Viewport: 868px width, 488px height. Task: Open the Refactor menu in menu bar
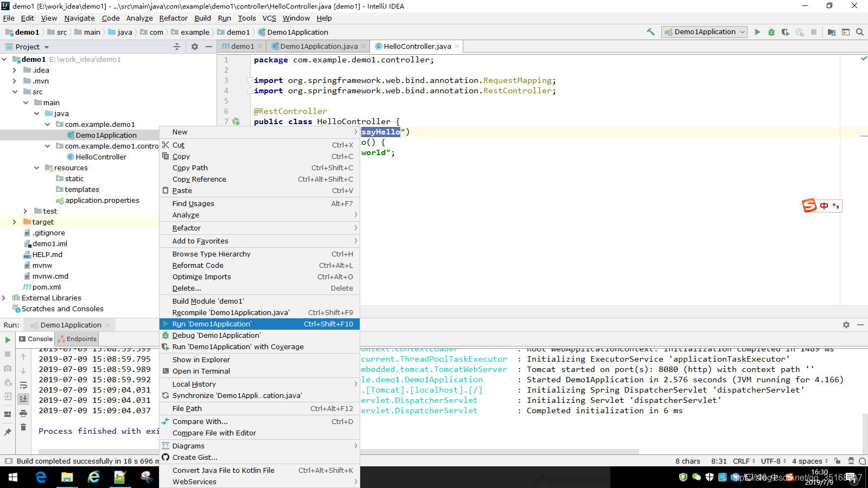tap(173, 18)
